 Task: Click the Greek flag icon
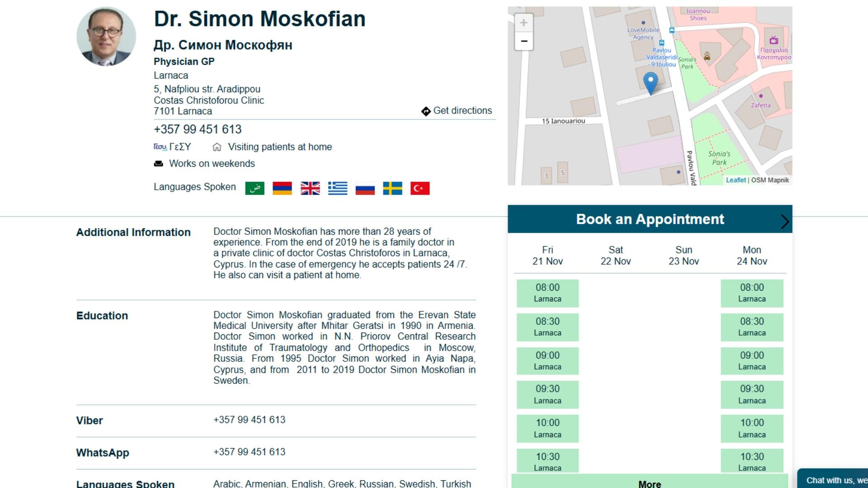point(338,188)
